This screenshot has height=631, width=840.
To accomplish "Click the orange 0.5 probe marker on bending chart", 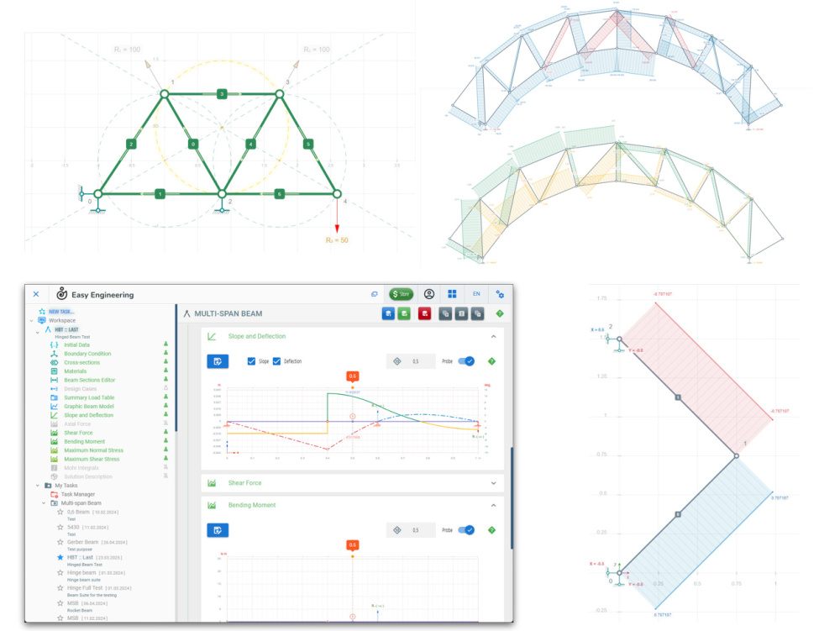I will coord(352,544).
